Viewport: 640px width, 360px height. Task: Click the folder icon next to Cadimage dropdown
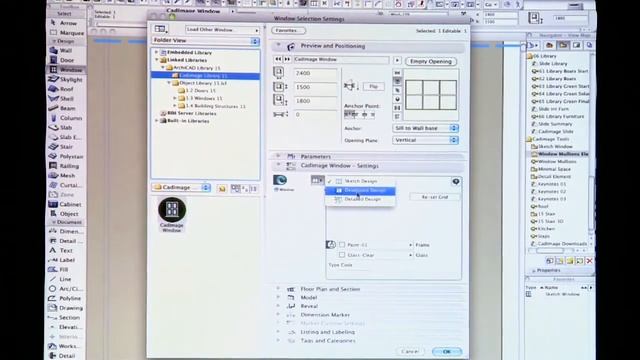222,188
